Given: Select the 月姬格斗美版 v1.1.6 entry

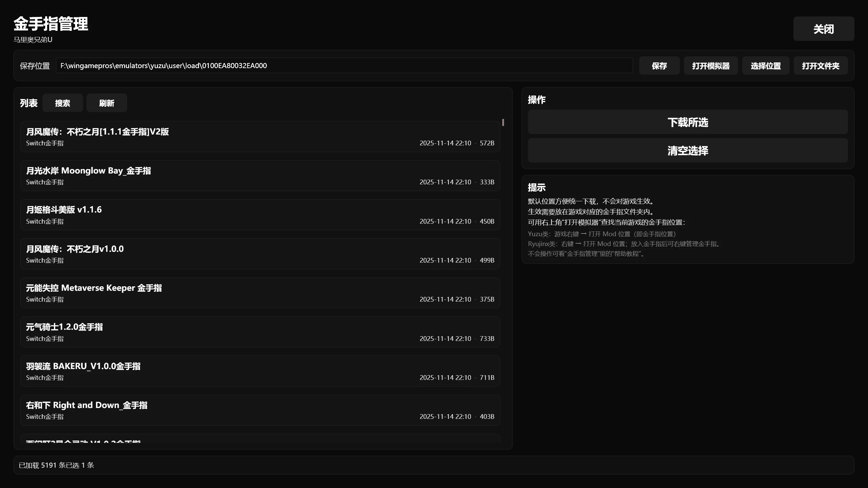Looking at the screenshot, I should coord(260,215).
